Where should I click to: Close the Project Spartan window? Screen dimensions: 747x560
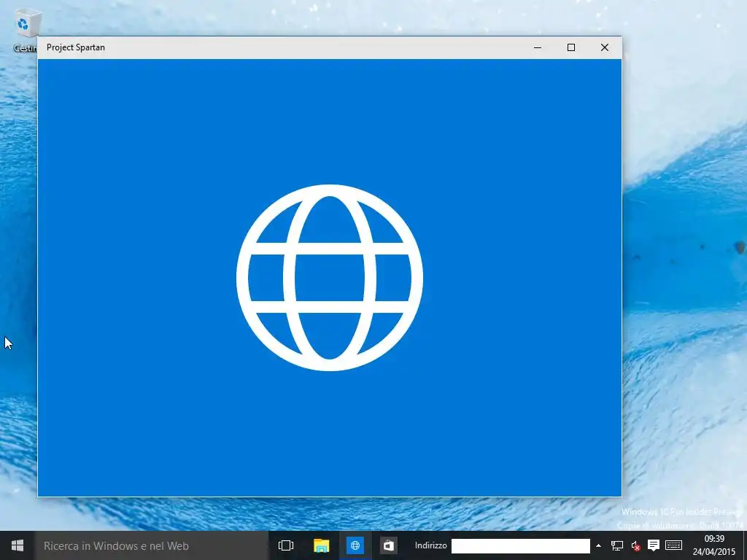[x=605, y=47]
